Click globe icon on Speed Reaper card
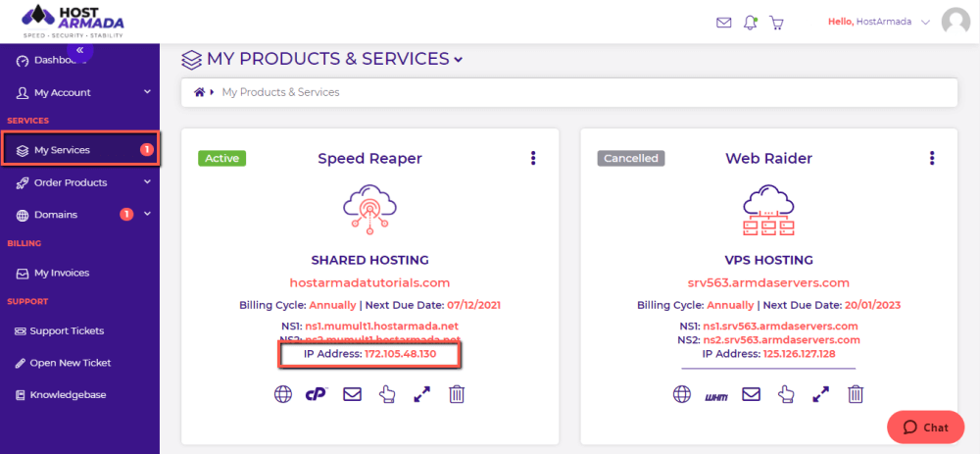The width and height of the screenshot is (980, 454). pos(283,394)
